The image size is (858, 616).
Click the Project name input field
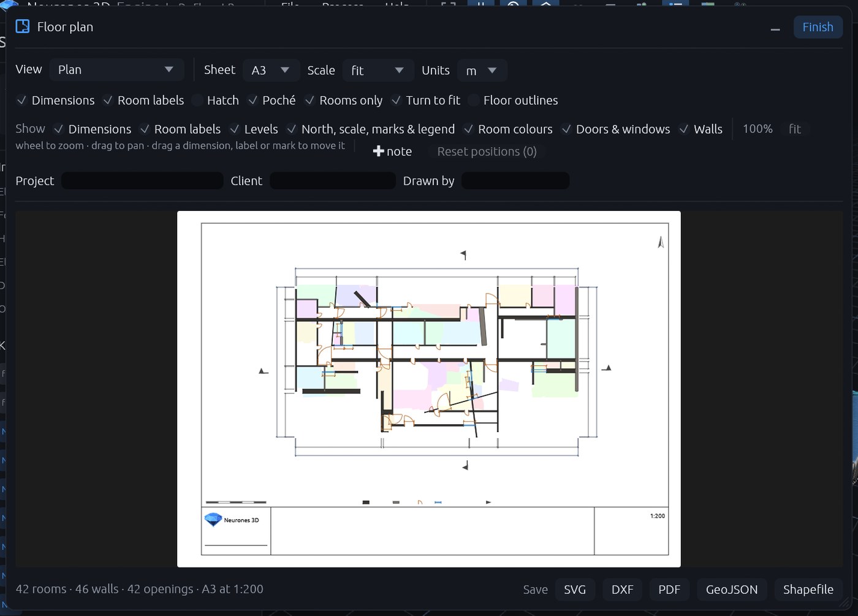[x=142, y=181]
